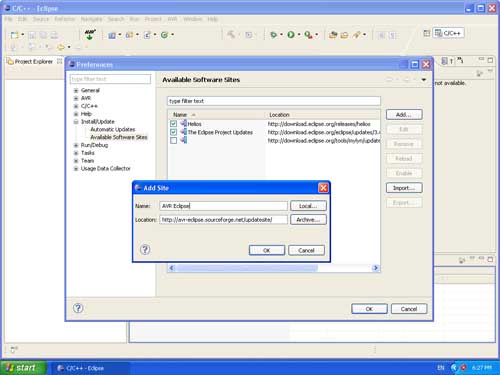Expand the AVR preferences node
Viewport: 500px width, 375px height.
click(76, 98)
